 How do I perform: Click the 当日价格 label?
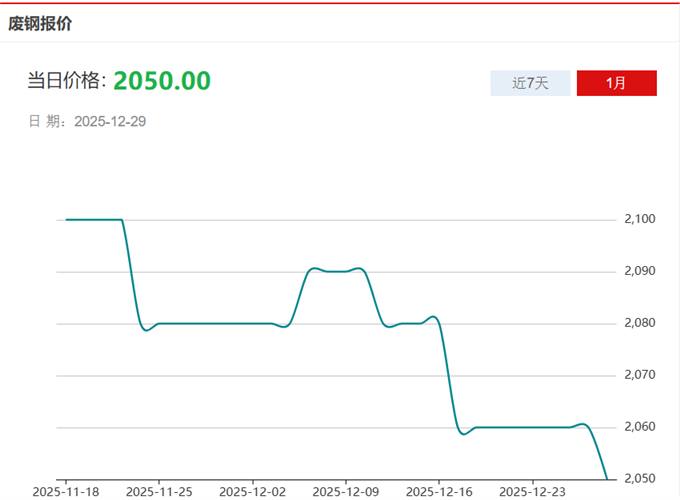66,82
